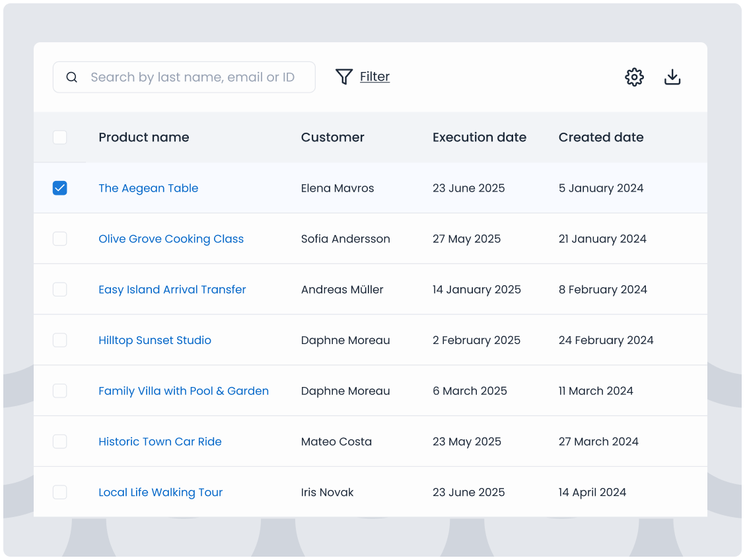
Task: Toggle the select-all checkbox in the header
Action: tap(60, 137)
